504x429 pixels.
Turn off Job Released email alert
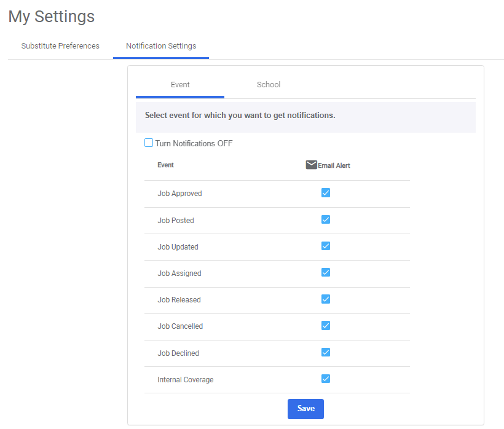click(x=326, y=299)
